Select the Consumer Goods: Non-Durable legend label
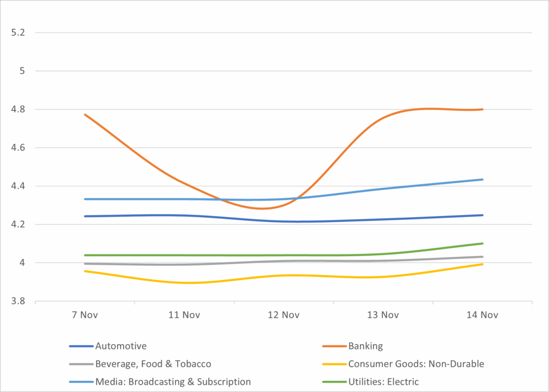This screenshot has width=549, height=392. [x=416, y=364]
